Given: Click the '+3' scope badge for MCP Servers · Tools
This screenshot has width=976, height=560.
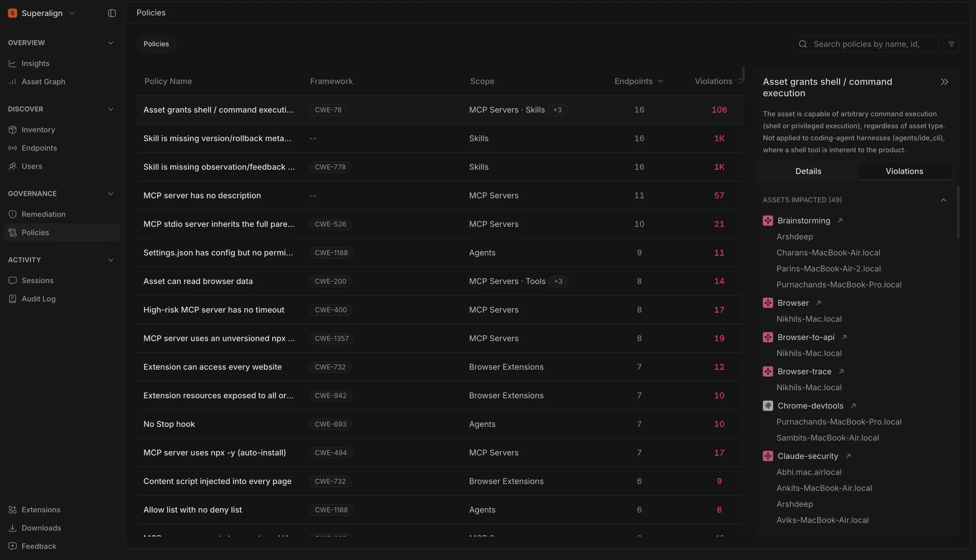Looking at the screenshot, I should (x=558, y=281).
